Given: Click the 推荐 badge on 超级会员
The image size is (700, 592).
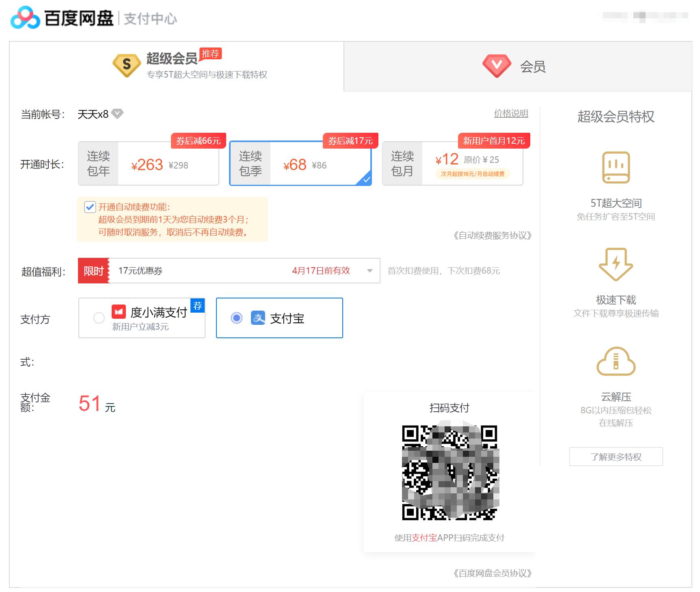Looking at the screenshot, I should click(x=210, y=54).
